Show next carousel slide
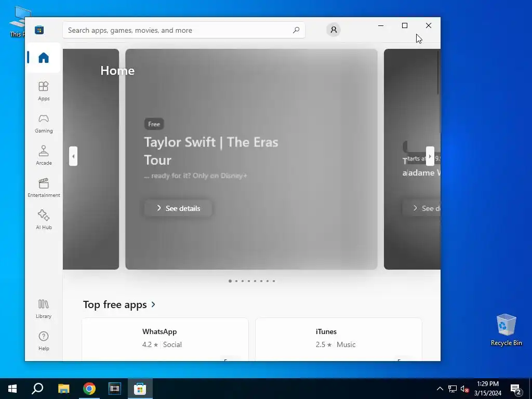The height and width of the screenshot is (399, 532). coord(430,156)
